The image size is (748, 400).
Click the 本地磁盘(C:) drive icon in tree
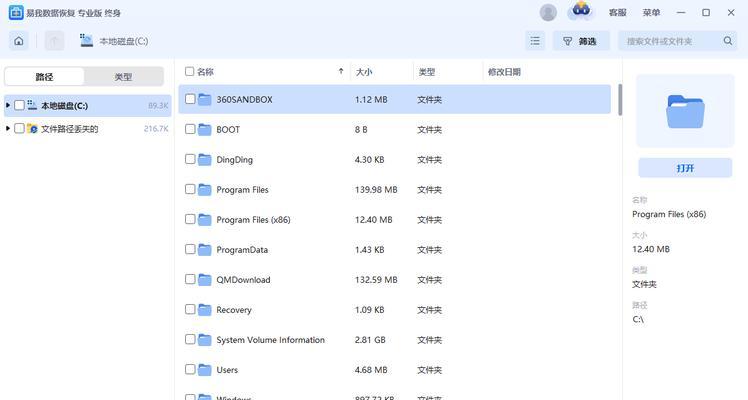[x=32, y=105]
